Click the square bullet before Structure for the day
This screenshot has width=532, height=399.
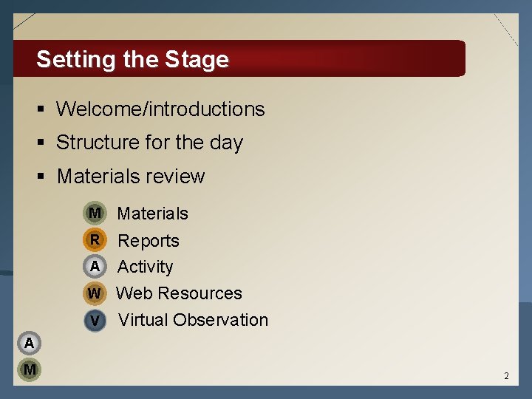click(44, 143)
